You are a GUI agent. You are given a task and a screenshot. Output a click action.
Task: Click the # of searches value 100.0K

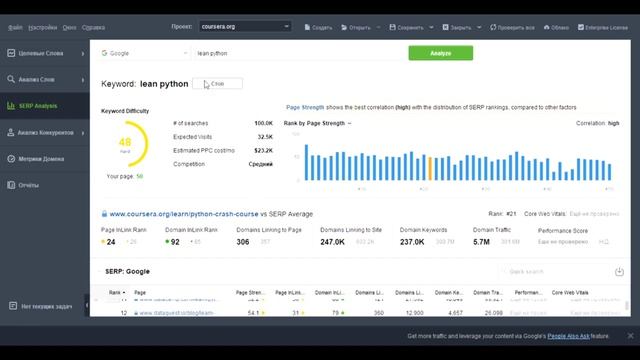pos(263,123)
